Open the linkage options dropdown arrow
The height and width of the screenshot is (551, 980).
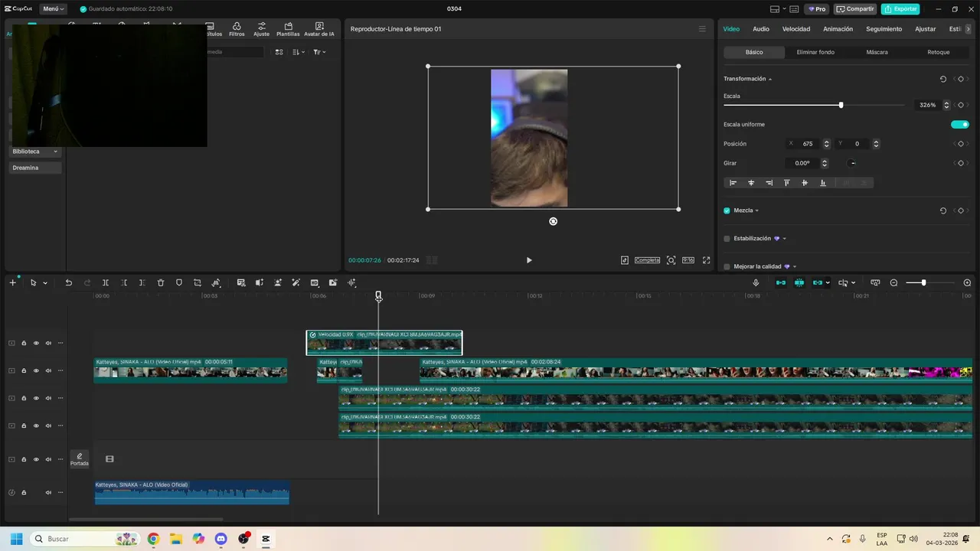828,283
